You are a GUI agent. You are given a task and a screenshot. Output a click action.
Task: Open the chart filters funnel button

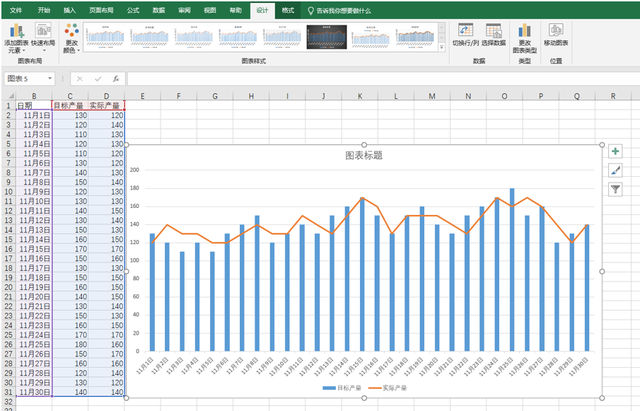tap(615, 188)
